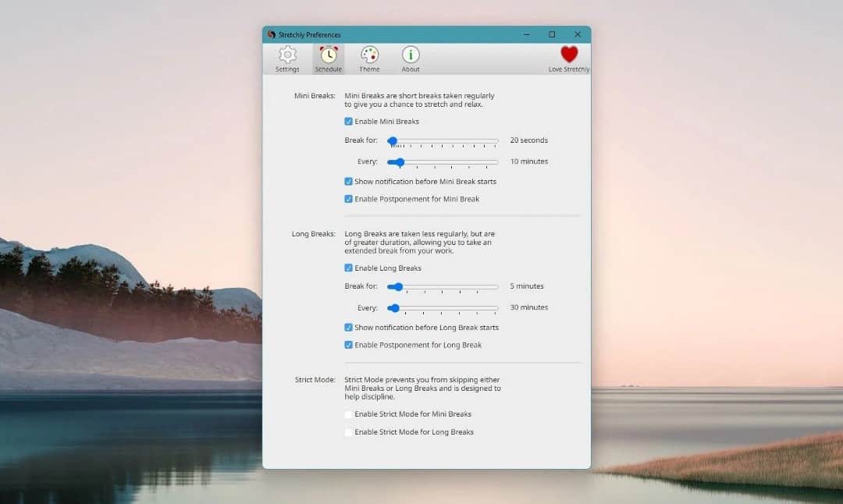This screenshot has height=504, width=843.
Task: Toggle Enable Postponement for Mini Break
Action: [x=349, y=199]
